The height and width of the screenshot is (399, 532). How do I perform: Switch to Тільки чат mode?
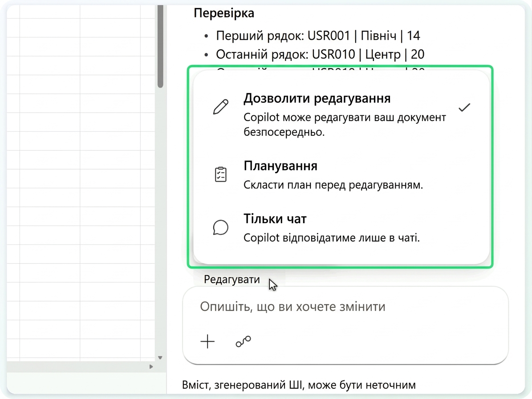pyautogui.click(x=341, y=228)
